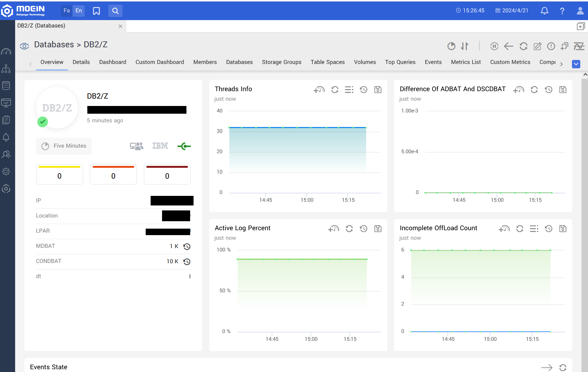Edit the DB2/Z database entry
The height and width of the screenshot is (372, 588).
(x=537, y=46)
